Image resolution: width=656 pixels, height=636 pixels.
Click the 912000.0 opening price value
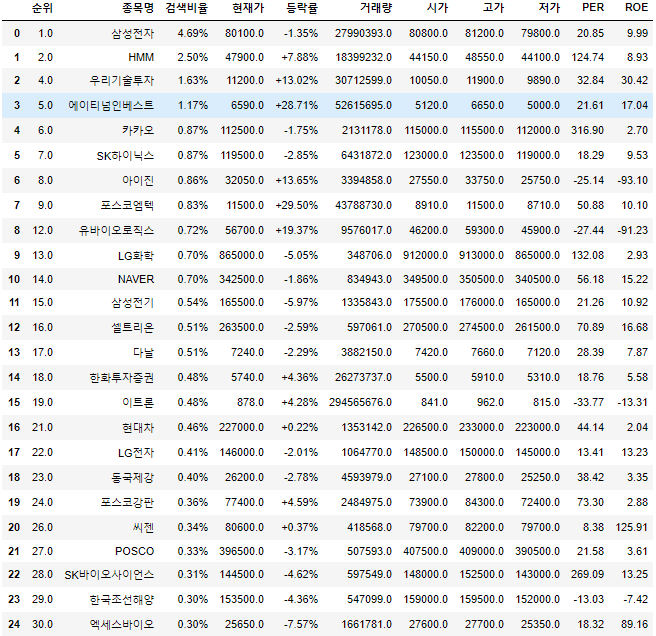425,256
